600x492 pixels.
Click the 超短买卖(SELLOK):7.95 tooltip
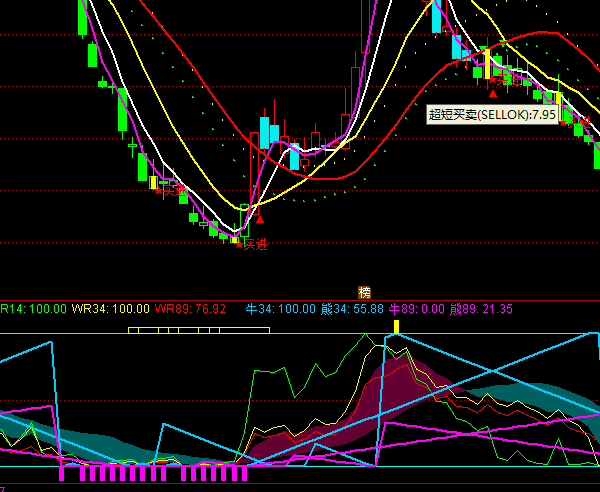tap(492, 115)
